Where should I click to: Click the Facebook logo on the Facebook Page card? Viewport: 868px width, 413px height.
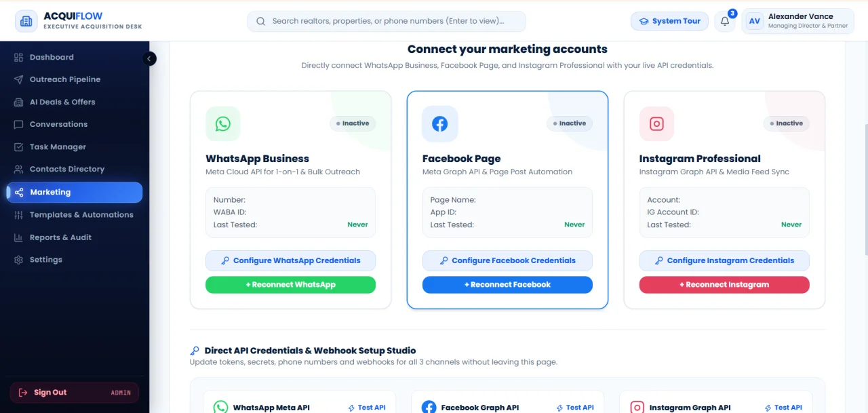pyautogui.click(x=440, y=123)
